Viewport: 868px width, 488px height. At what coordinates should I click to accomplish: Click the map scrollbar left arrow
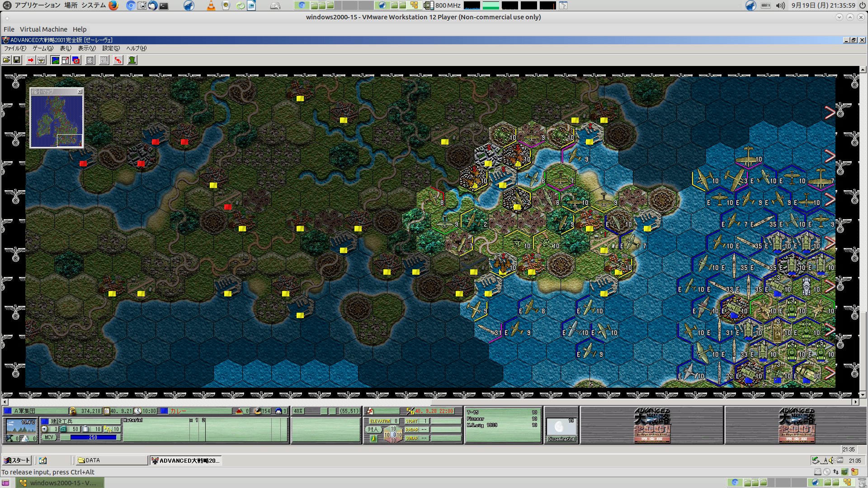pos(5,402)
